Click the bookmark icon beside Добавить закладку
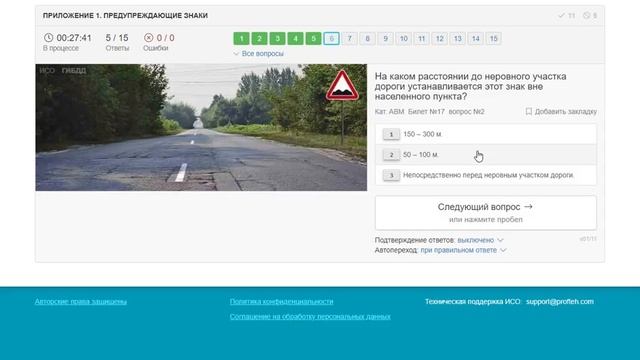 tap(529, 111)
